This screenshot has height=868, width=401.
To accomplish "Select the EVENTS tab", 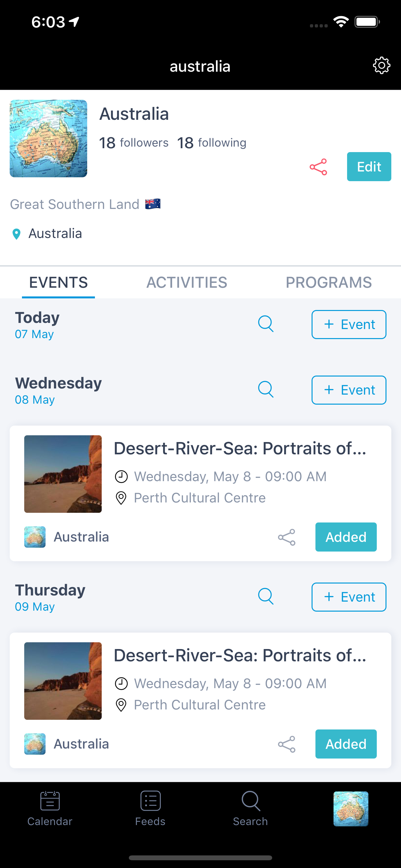I will tap(58, 282).
